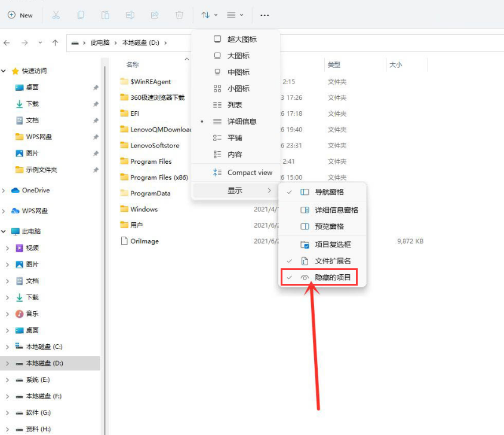
Task: Click the Cut icon in the toolbar
Action: 56,16
